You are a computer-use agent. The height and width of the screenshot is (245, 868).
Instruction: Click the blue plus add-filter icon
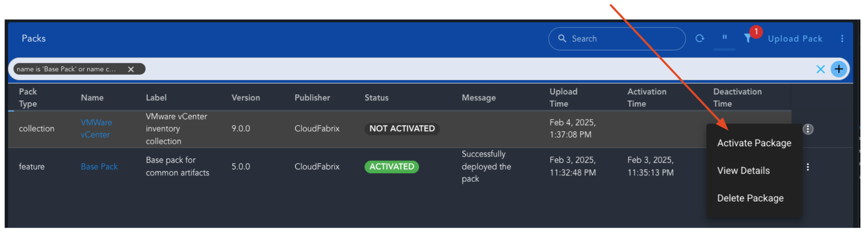tap(839, 69)
